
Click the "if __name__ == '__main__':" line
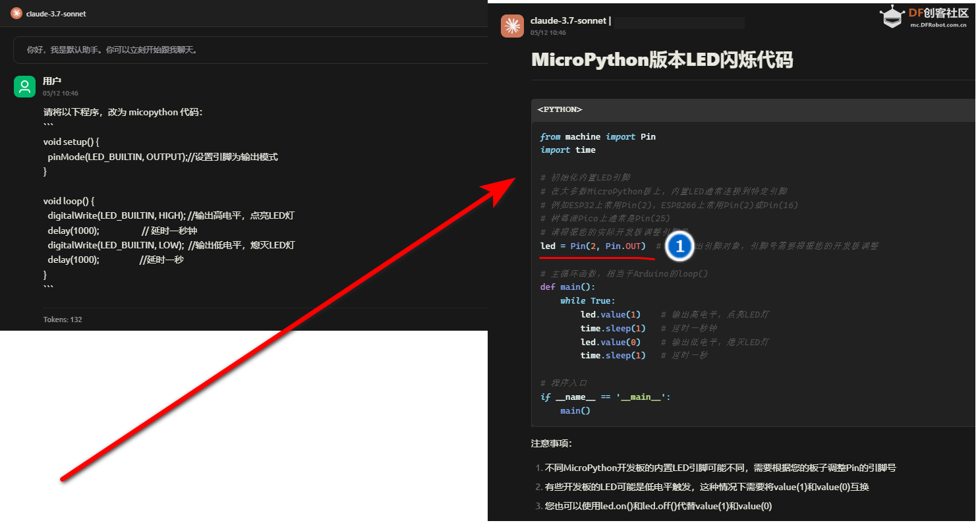click(605, 397)
